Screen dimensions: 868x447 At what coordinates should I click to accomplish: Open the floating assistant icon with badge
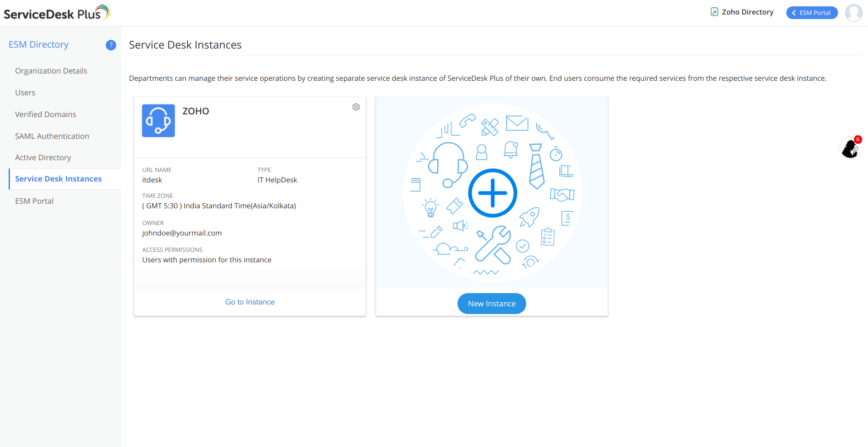coord(850,147)
